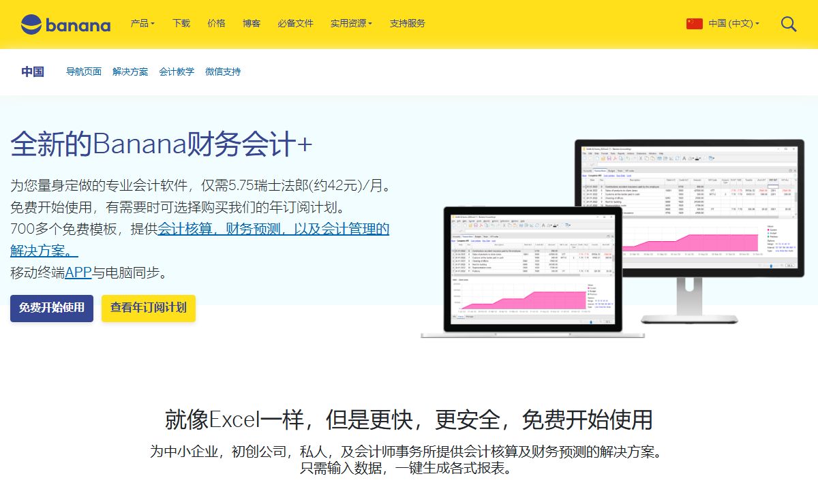
Task: Click the 查看年订阅计划 button
Action: coord(149,308)
